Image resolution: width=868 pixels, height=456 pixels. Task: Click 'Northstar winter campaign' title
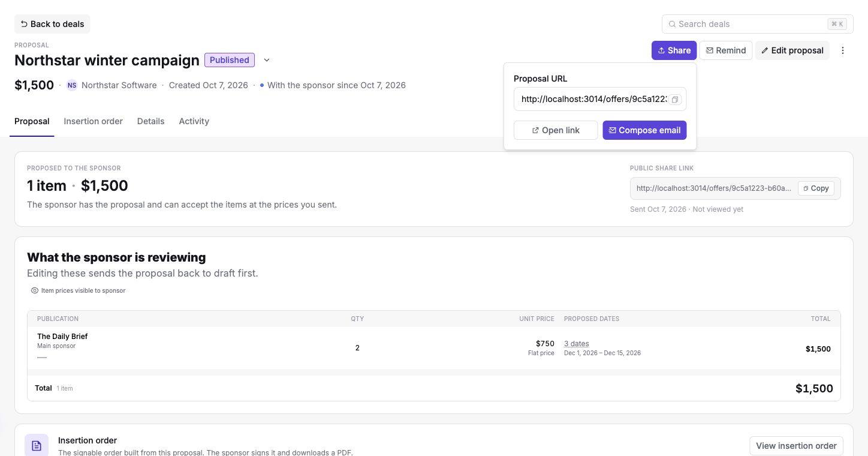(x=107, y=60)
